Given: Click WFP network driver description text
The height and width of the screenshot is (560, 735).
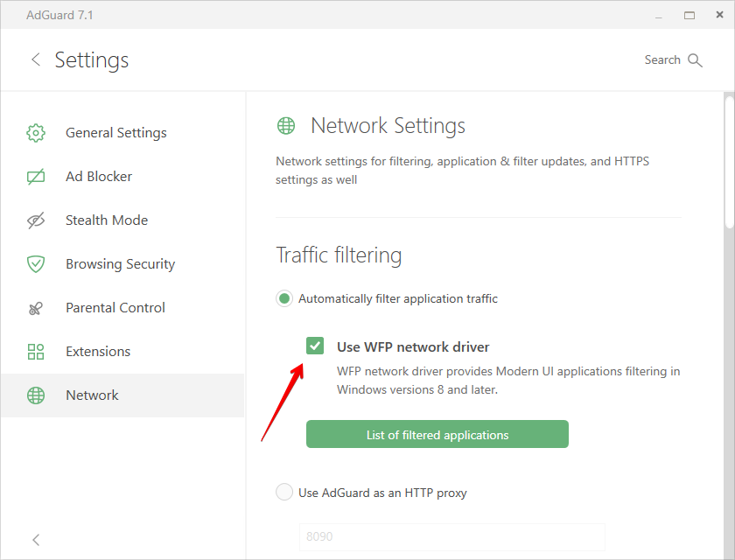Looking at the screenshot, I should [x=508, y=381].
